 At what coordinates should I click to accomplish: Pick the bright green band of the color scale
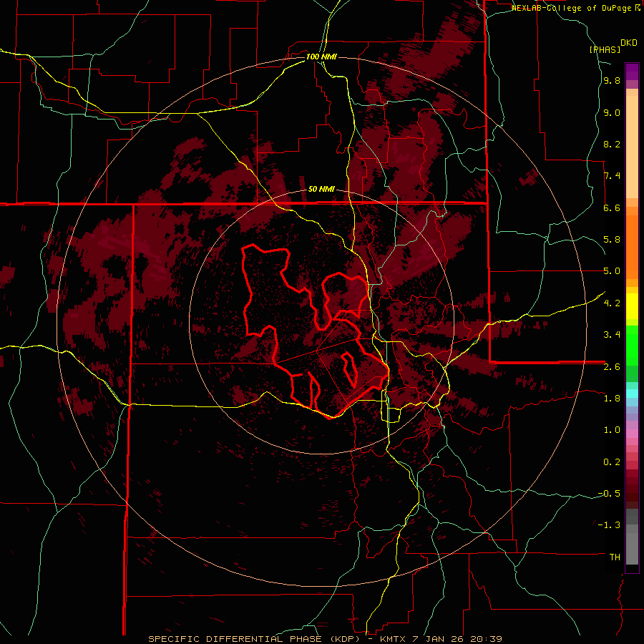pyautogui.click(x=632, y=345)
